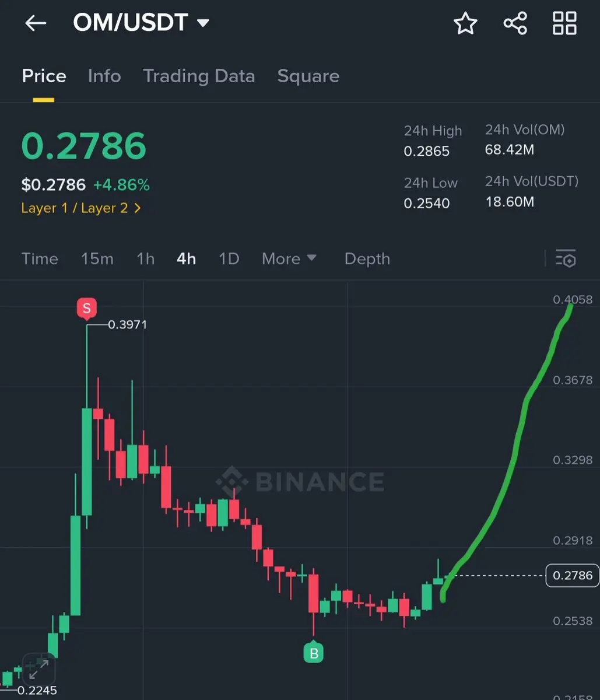The width and height of the screenshot is (600, 700).
Task: Switch to the Info tab
Action: [104, 76]
